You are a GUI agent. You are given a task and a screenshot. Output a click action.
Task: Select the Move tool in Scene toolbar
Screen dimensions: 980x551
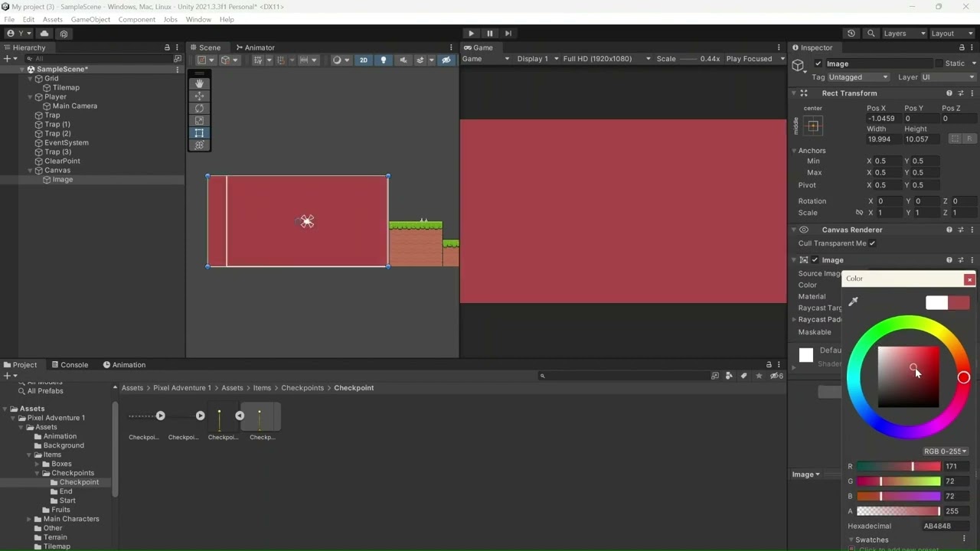pyautogui.click(x=199, y=96)
